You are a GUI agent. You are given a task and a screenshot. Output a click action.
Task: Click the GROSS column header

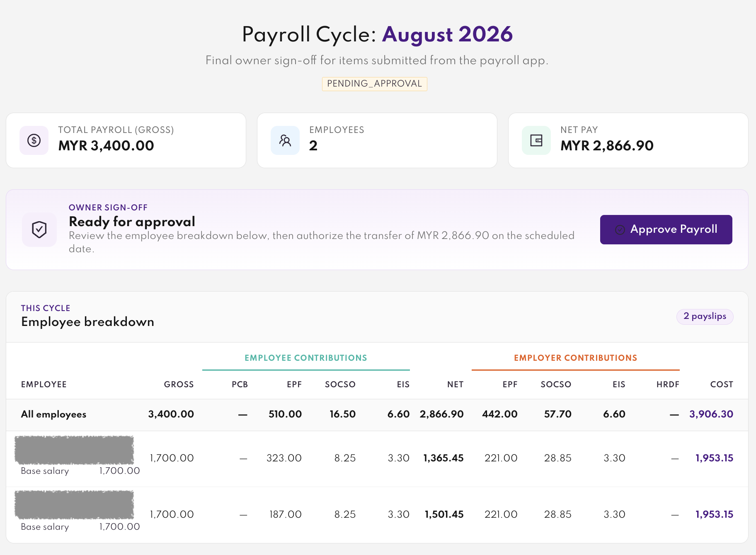point(179,384)
